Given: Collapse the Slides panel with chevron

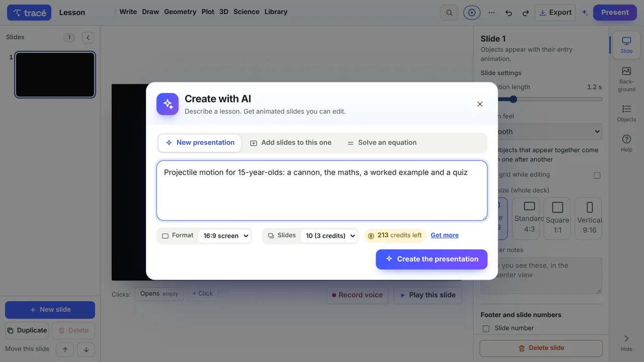Looking at the screenshot, I should (88, 37).
